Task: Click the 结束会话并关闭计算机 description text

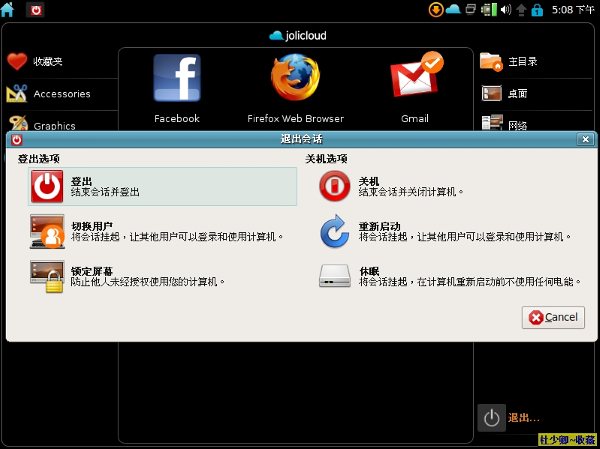Action: 411,191
